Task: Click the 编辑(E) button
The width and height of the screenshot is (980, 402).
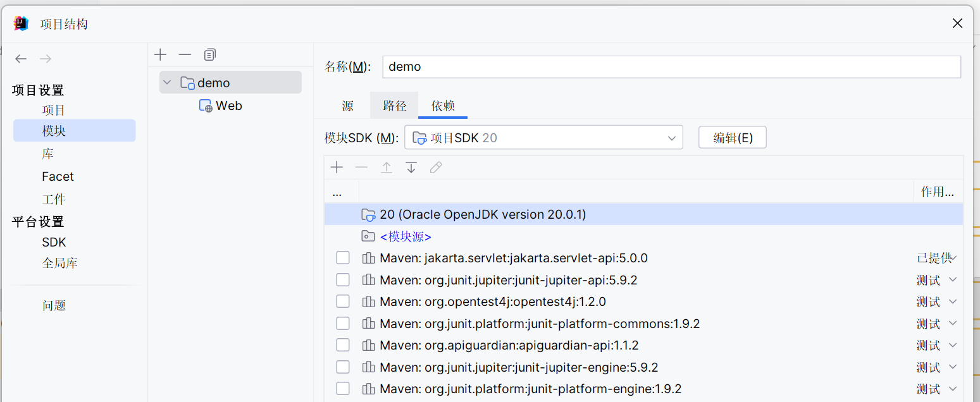Action: click(733, 138)
